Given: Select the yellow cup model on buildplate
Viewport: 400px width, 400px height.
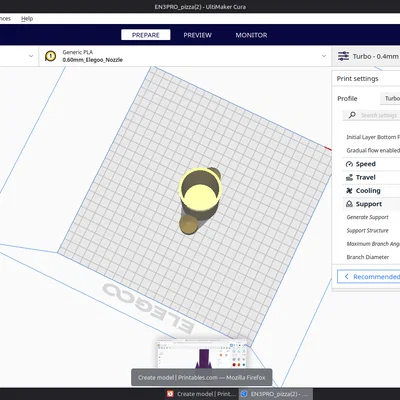Looking at the screenshot, I should tap(200, 193).
